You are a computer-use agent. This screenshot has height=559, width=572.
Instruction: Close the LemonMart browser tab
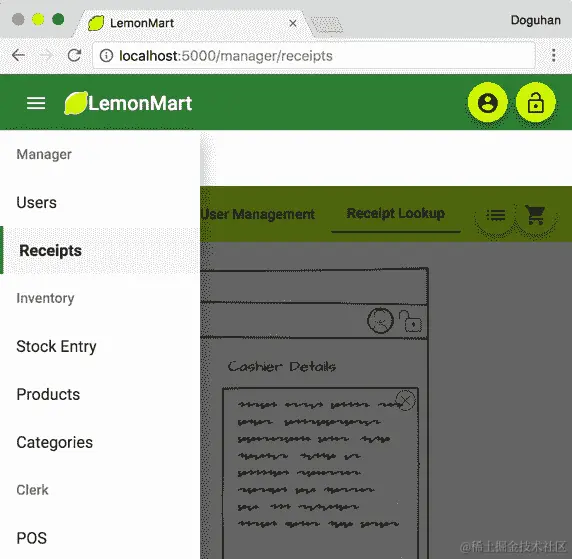tap(293, 23)
